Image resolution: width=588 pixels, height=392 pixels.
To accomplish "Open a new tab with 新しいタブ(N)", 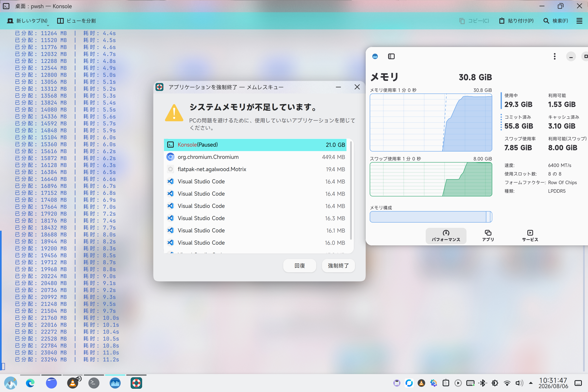I will pos(27,21).
